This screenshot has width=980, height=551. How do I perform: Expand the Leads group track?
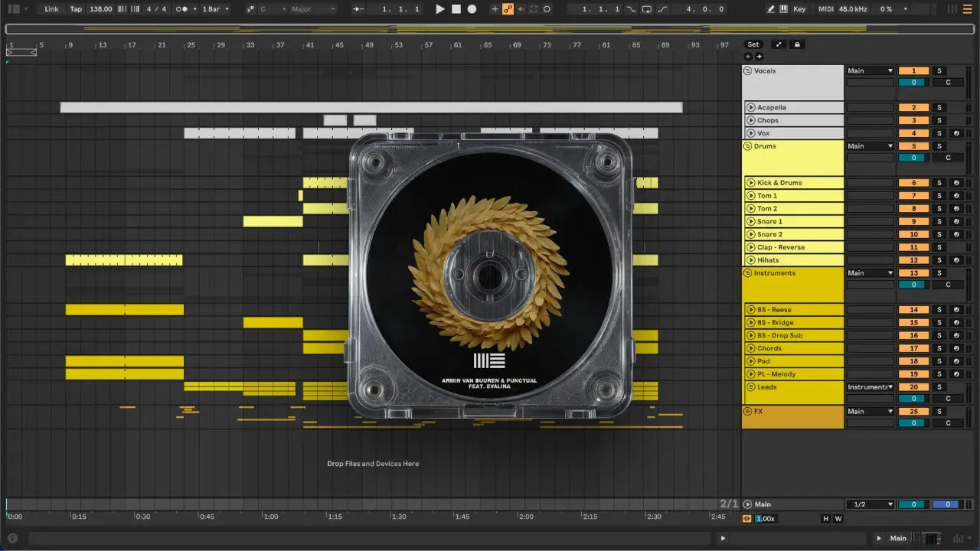tap(751, 387)
